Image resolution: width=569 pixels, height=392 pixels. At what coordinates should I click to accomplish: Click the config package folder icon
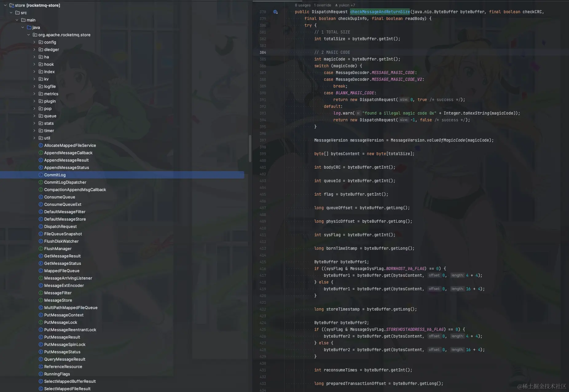[41, 42]
